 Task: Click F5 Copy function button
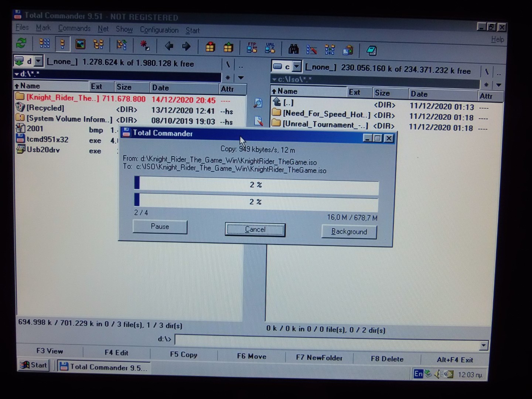[184, 354]
